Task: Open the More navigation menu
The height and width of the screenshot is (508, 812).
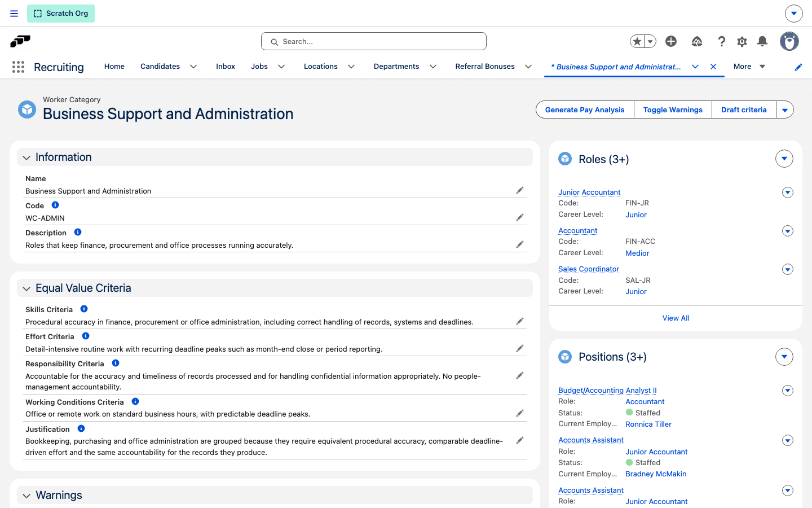Action: 749,67
